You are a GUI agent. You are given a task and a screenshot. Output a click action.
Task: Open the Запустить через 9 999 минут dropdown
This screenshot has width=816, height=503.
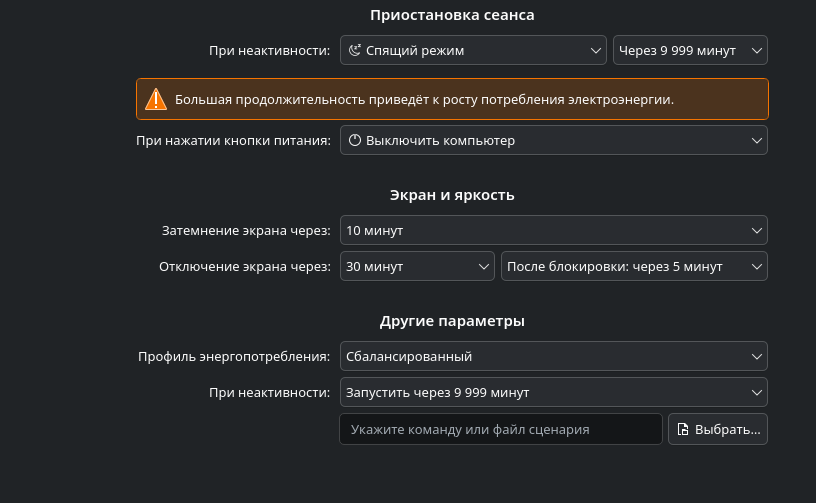click(x=553, y=392)
